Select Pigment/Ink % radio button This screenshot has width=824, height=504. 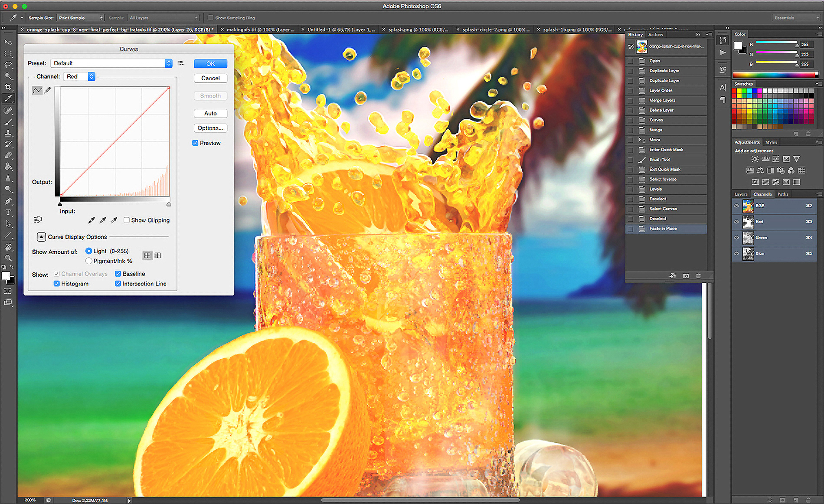click(x=88, y=261)
